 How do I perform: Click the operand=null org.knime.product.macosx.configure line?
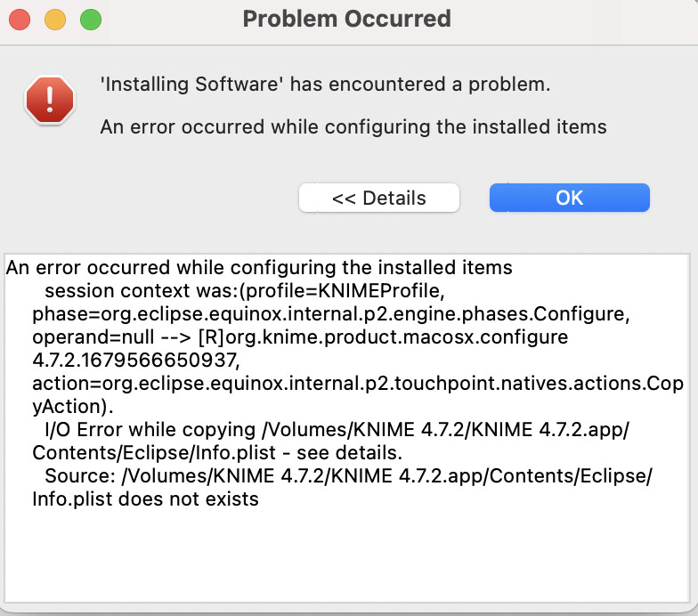[300, 336]
